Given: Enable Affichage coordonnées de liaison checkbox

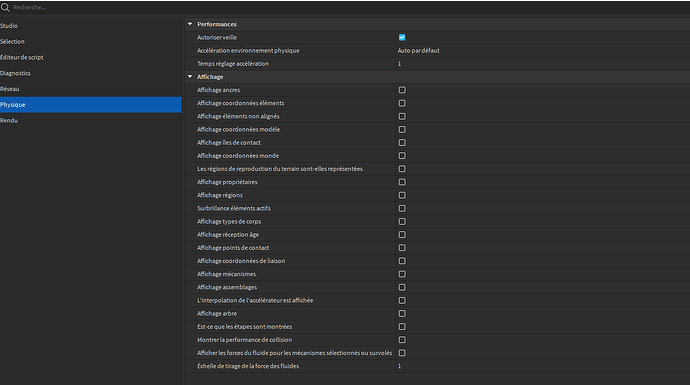Looking at the screenshot, I should 402,261.
